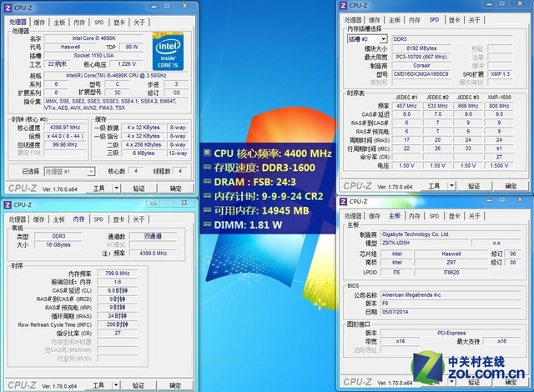This screenshot has width=534, height=392.
Task: Switch to 主板 tab in processor window
Action: (59, 23)
